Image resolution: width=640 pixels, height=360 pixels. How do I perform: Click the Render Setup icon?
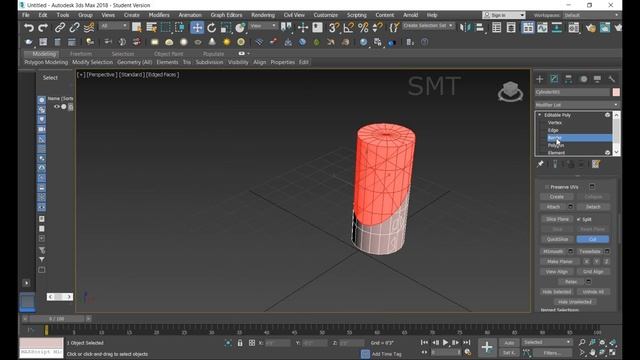tap(591, 27)
